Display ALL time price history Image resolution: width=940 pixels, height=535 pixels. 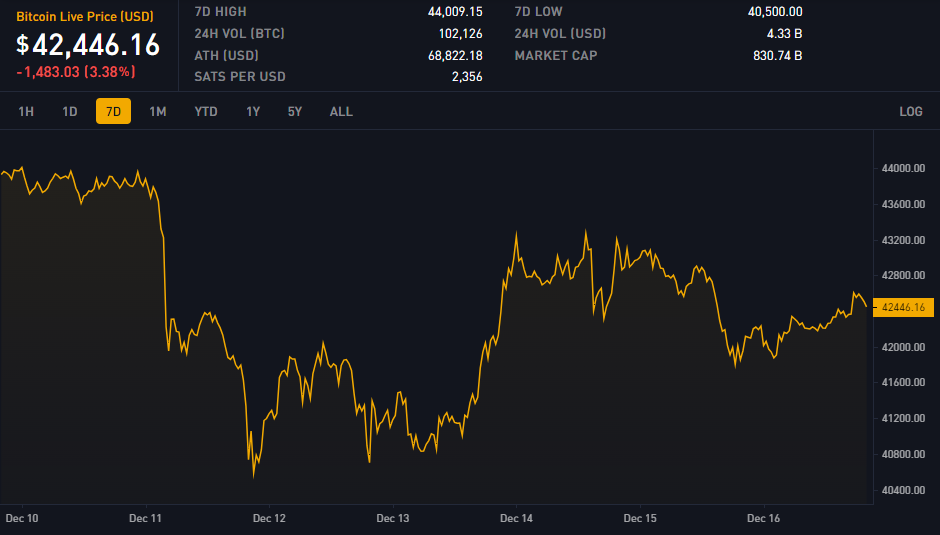pos(341,111)
